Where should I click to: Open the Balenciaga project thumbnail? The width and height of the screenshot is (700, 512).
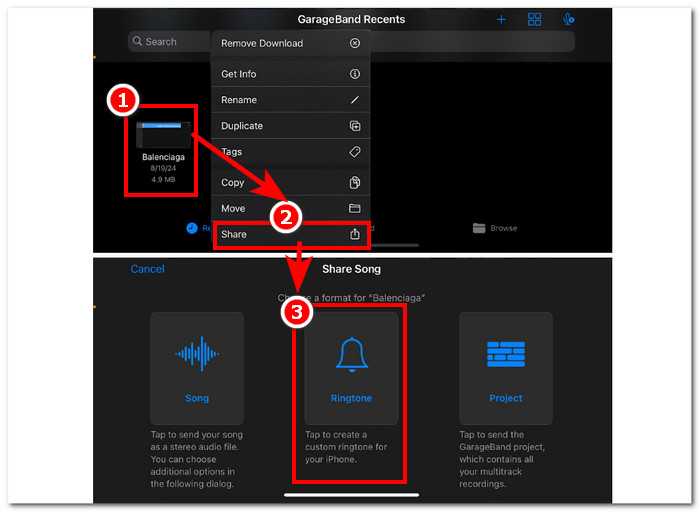point(163,134)
